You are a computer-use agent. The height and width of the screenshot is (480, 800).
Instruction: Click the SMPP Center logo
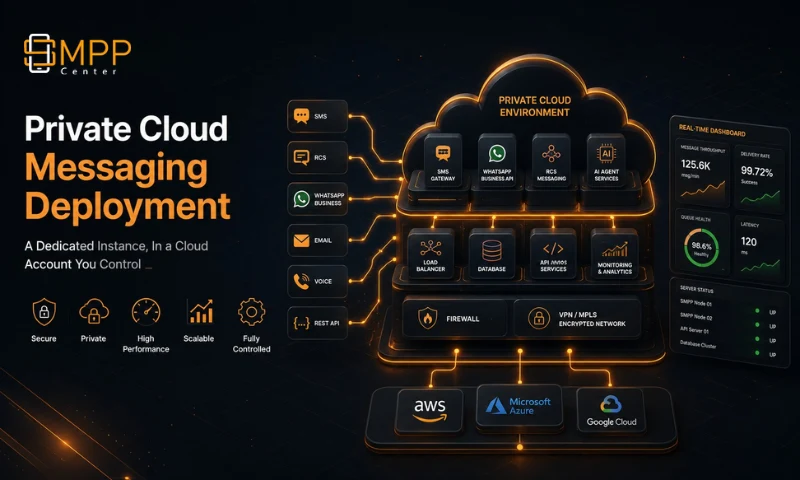coord(77,54)
